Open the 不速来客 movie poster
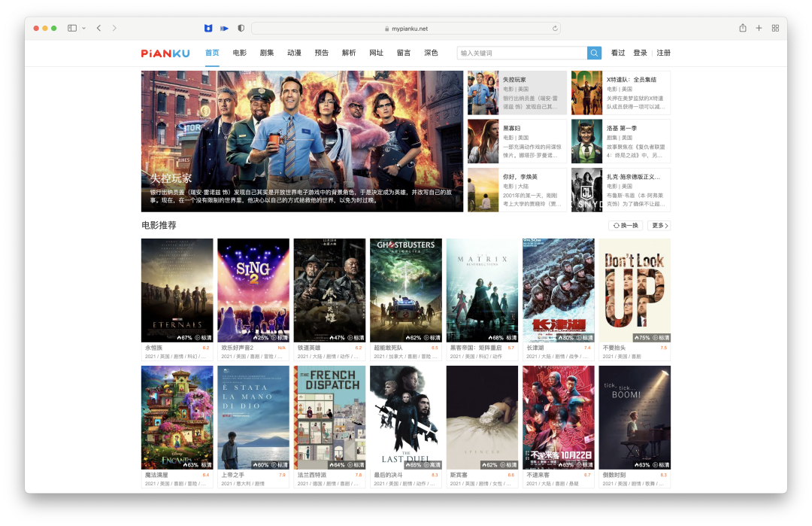 tap(558, 417)
